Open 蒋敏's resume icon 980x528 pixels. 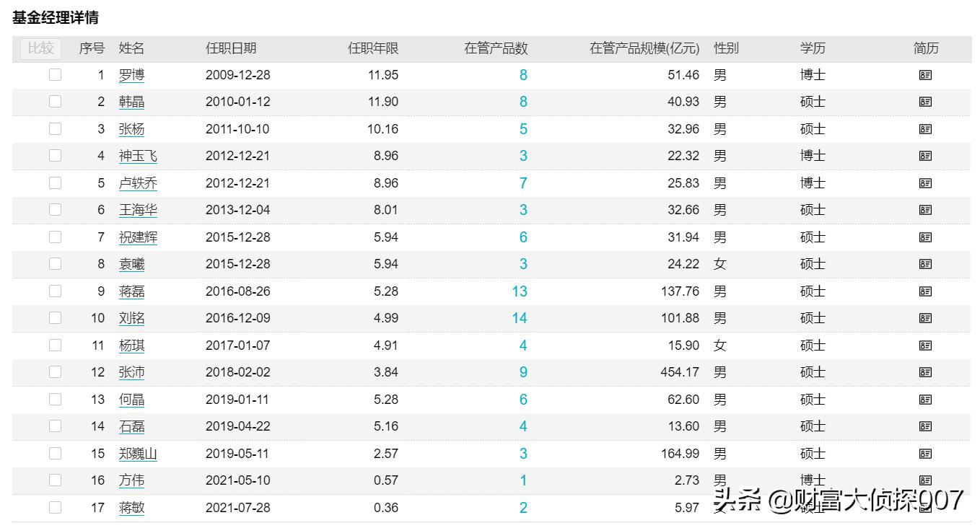click(924, 507)
